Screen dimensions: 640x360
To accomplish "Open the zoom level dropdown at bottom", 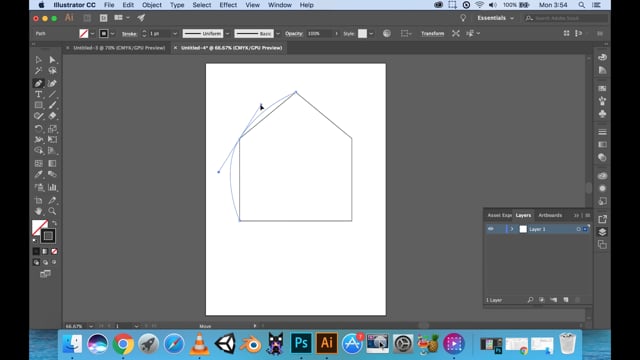I will [x=91, y=326].
